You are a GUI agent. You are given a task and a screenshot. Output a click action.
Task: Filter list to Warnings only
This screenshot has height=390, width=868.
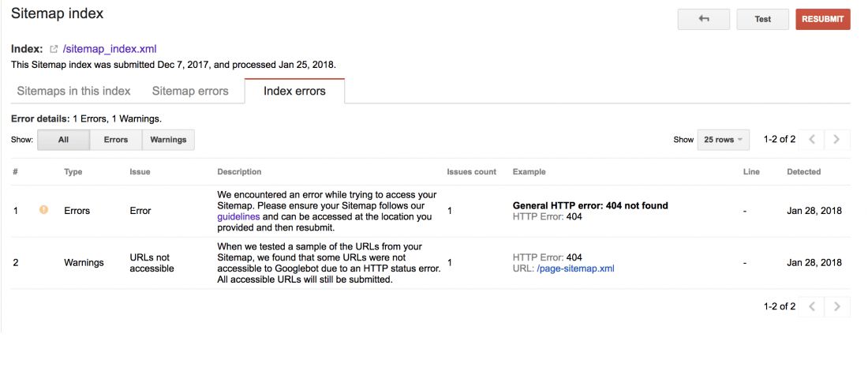168,140
